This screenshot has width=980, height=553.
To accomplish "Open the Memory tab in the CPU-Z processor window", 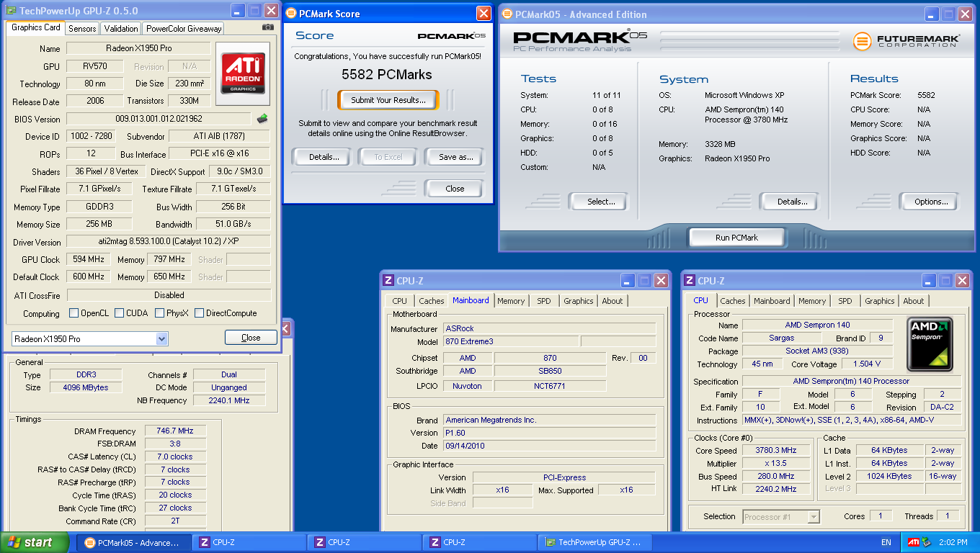I will tap(812, 301).
